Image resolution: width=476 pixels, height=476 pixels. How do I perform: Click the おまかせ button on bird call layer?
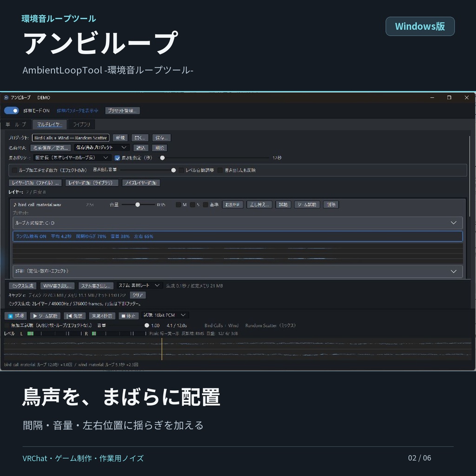tap(232, 205)
